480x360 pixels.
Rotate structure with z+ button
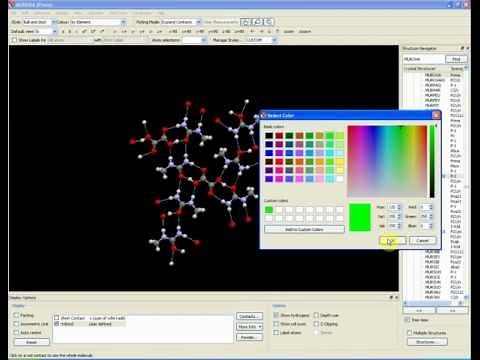point(160,31)
